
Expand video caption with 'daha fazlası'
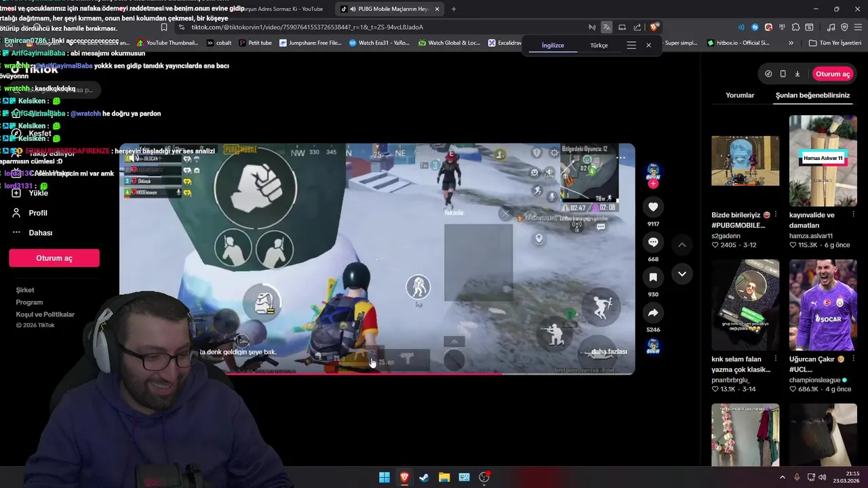[x=609, y=352]
